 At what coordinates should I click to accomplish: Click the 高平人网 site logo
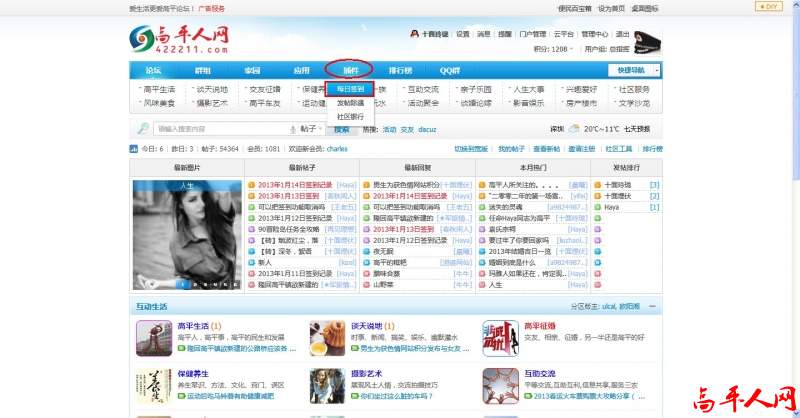(179, 39)
